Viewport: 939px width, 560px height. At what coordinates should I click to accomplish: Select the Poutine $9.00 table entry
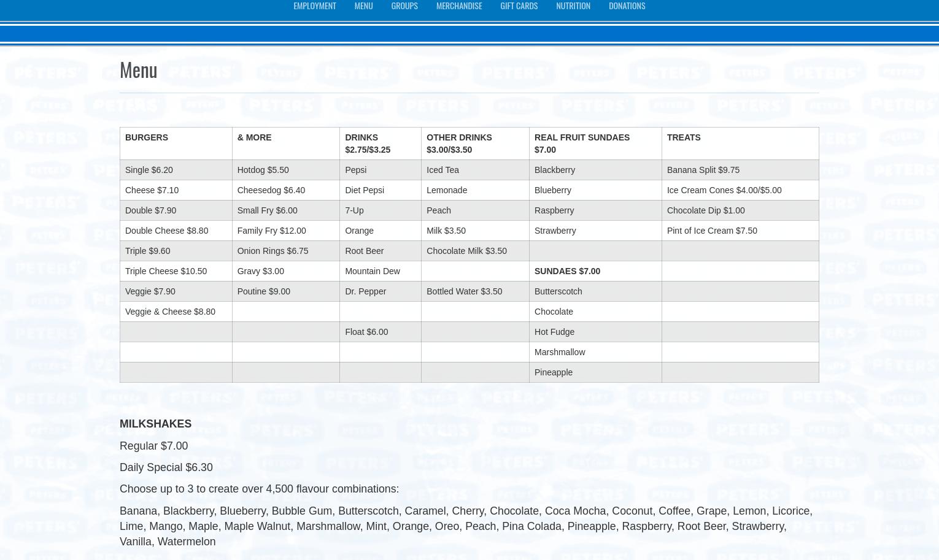[263, 291]
